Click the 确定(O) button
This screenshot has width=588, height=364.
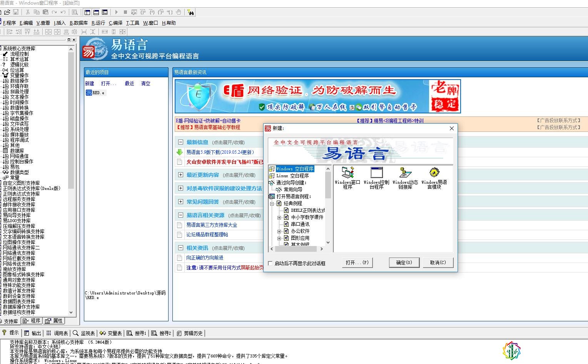[404, 263]
